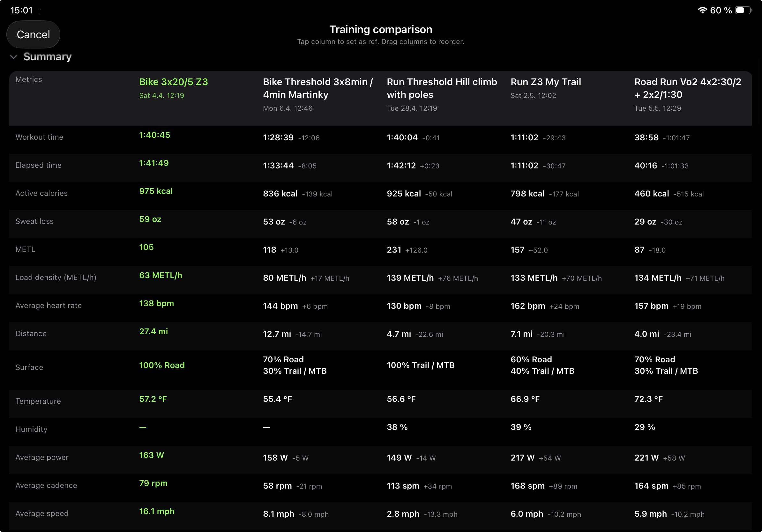The height and width of the screenshot is (532, 762).
Task: Tap the Average speed row label
Action: coord(42,514)
